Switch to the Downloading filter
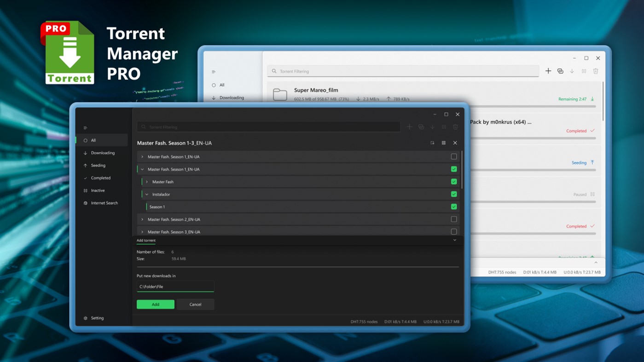The image size is (644, 362). 102,153
